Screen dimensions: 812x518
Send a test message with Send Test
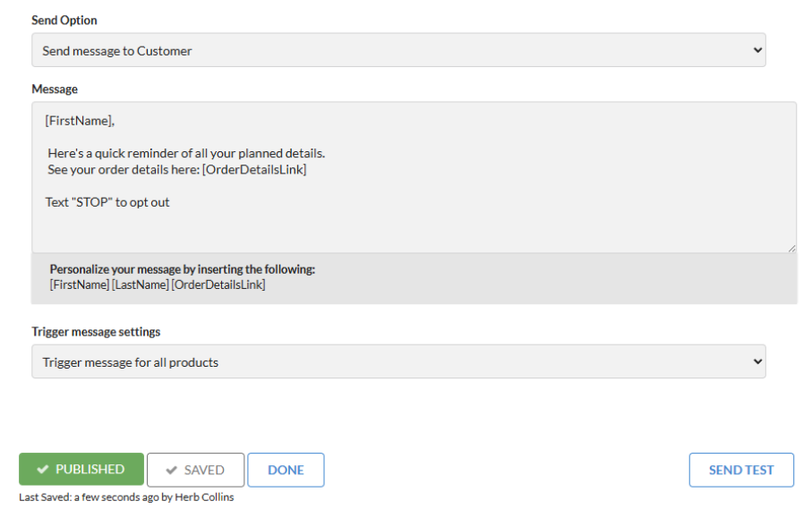pyautogui.click(x=740, y=470)
